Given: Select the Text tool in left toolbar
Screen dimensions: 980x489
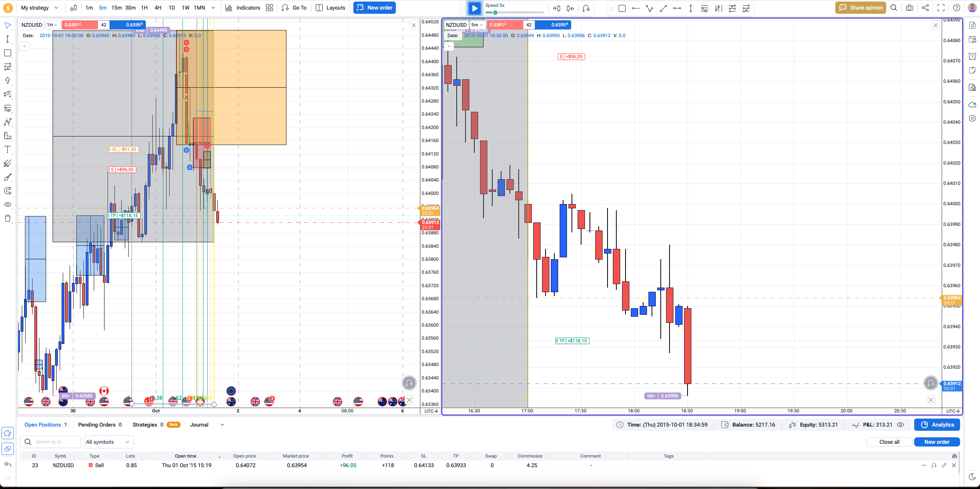Looking at the screenshot, I should point(7,150).
